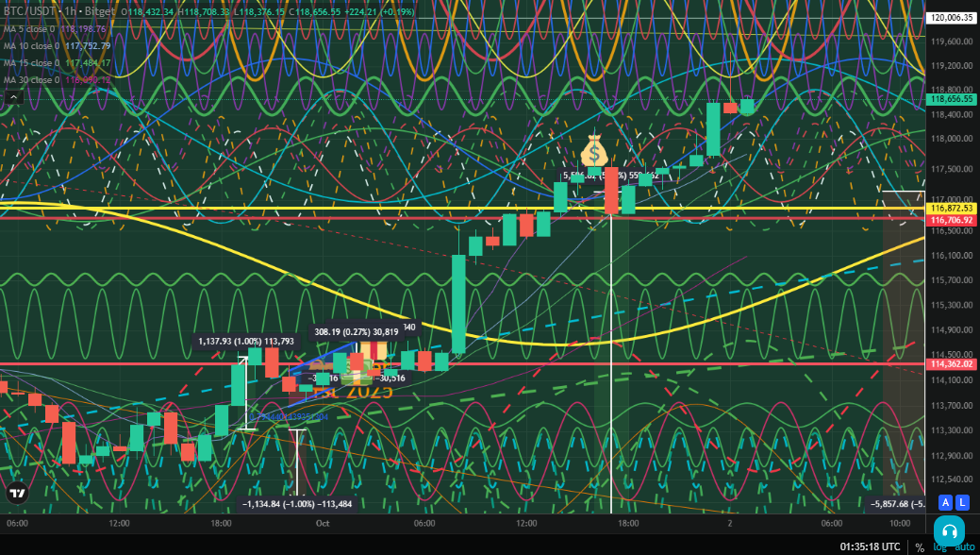This screenshot has height=555, width=980.
Task: Click the high price 118,708.33 value
Action: point(208,11)
